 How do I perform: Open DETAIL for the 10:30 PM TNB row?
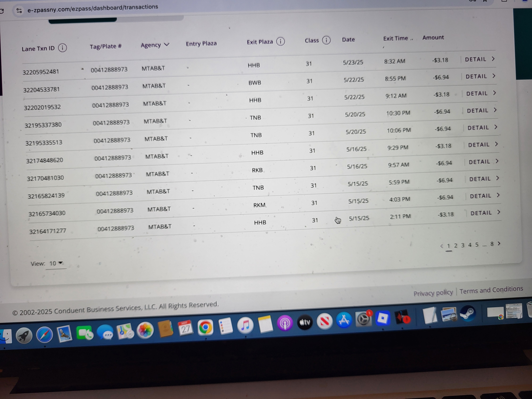[481, 110]
